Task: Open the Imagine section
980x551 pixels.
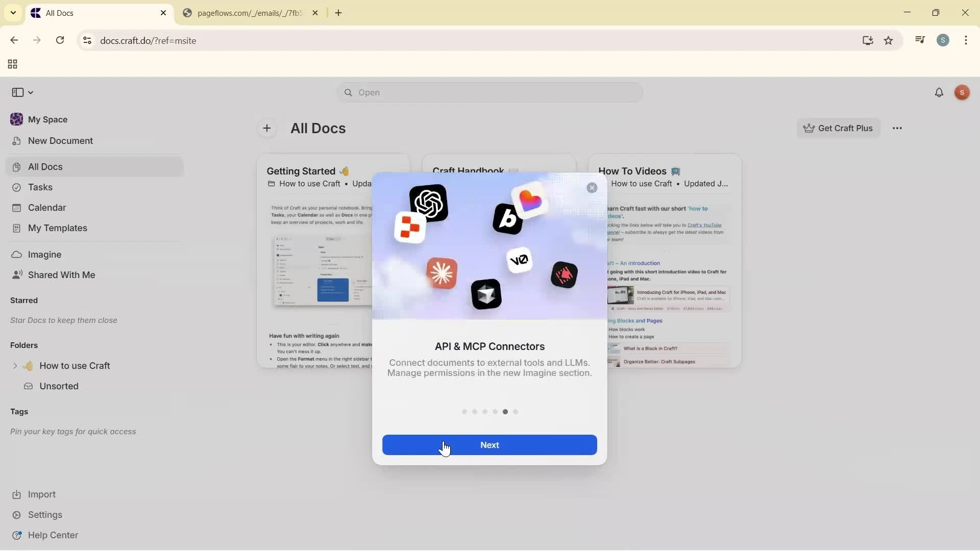Action: pos(44,254)
